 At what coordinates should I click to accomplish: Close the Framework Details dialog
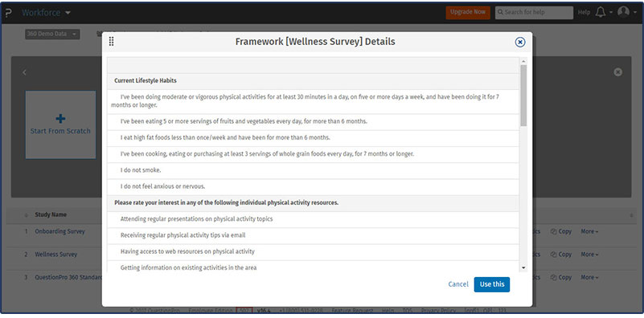pyautogui.click(x=520, y=43)
